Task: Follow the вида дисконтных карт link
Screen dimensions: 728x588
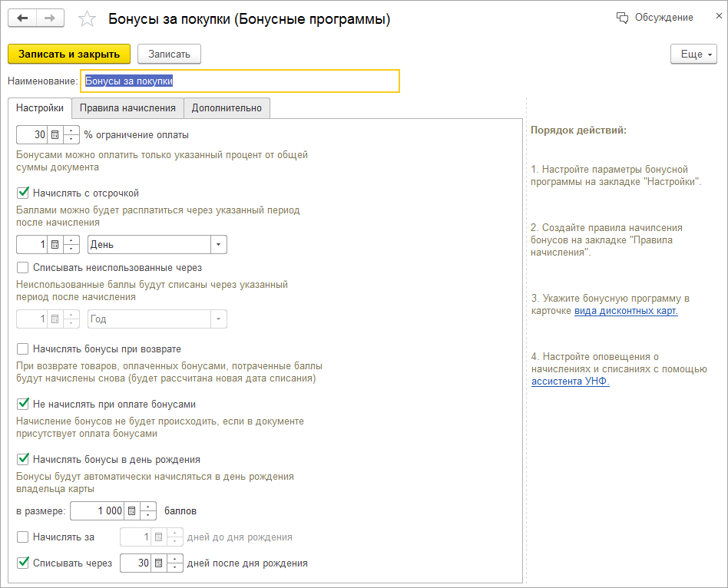Action: coord(626,311)
